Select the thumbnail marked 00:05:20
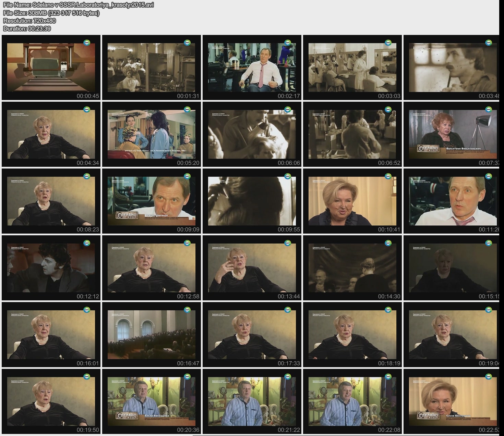The height and width of the screenshot is (436, 504). click(152, 134)
